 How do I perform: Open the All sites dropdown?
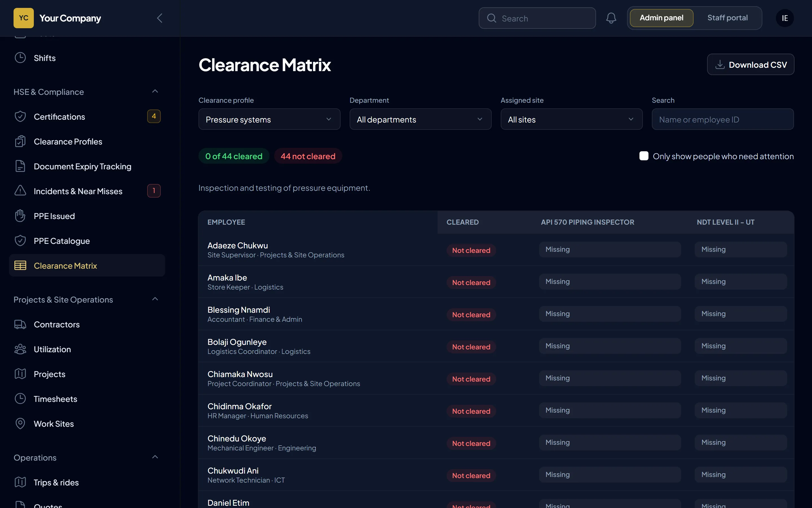[572, 119]
